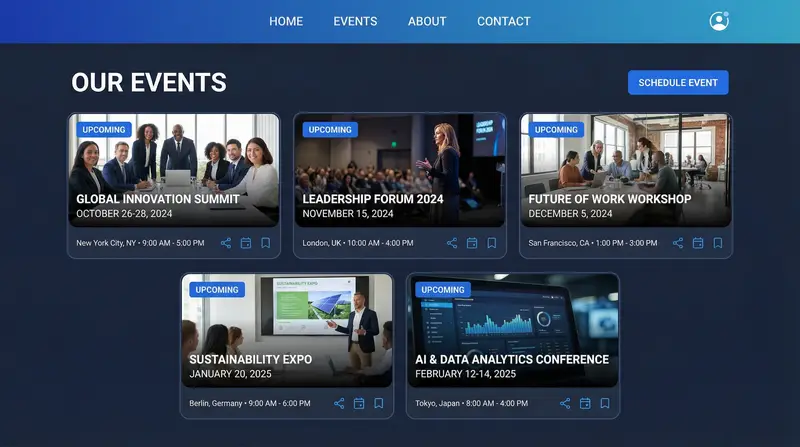The image size is (800, 447).
Task: Click Upcoming badge on Leadership Forum 2024
Action: tap(330, 130)
